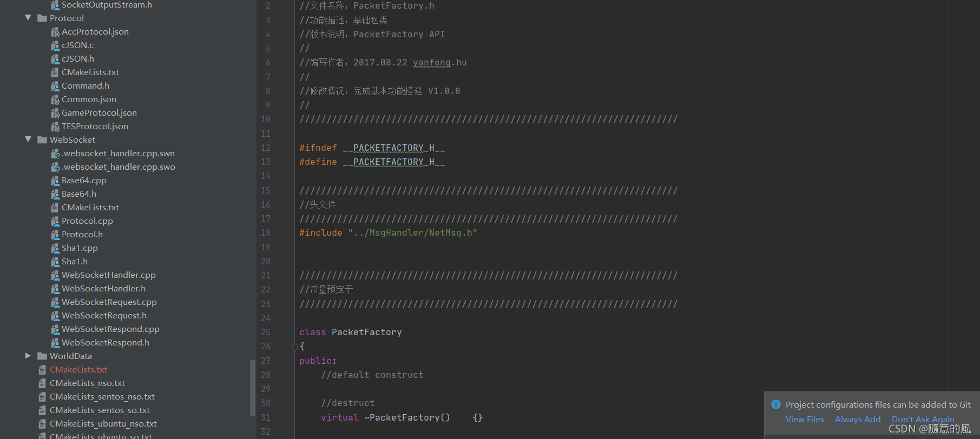This screenshot has width=980, height=439.
Task: Select CMakeLists.txt under Protocol folder
Action: point(90,72)
